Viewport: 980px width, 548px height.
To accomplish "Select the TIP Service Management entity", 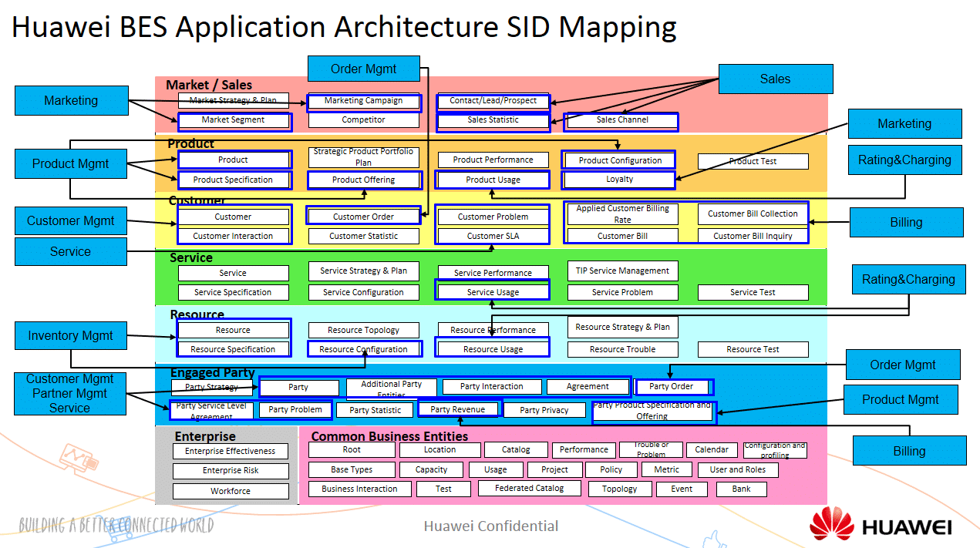I will (x=623, y=271).
